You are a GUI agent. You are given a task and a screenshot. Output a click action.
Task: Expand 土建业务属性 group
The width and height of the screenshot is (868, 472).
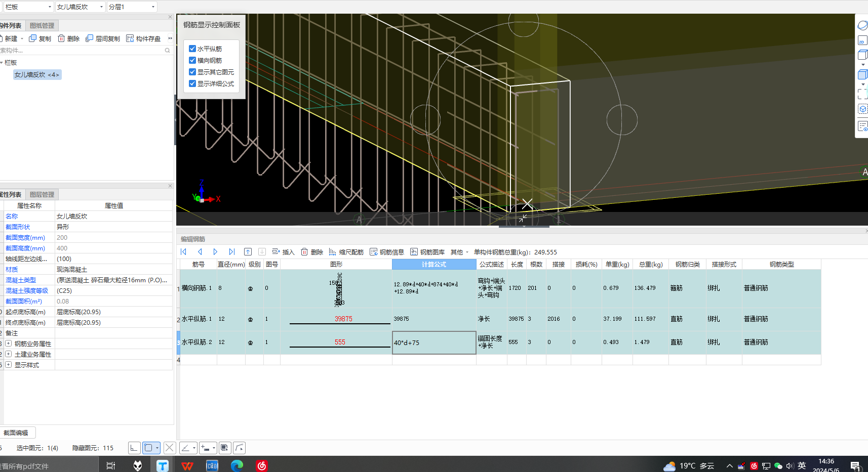(8, 354)
